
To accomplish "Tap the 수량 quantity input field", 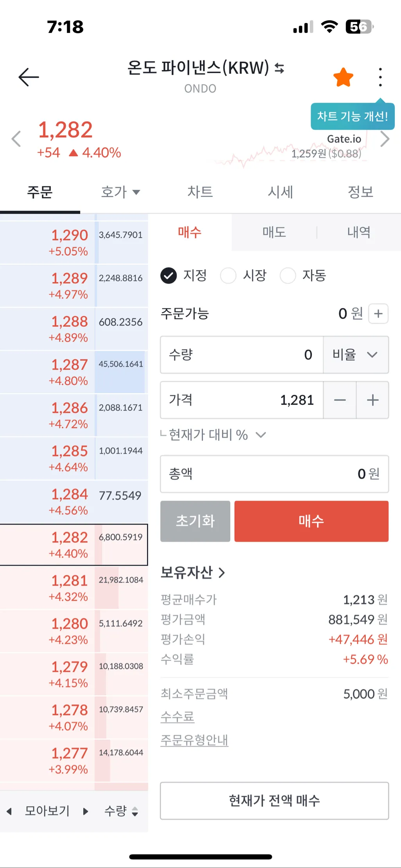I will pos(242,354).
